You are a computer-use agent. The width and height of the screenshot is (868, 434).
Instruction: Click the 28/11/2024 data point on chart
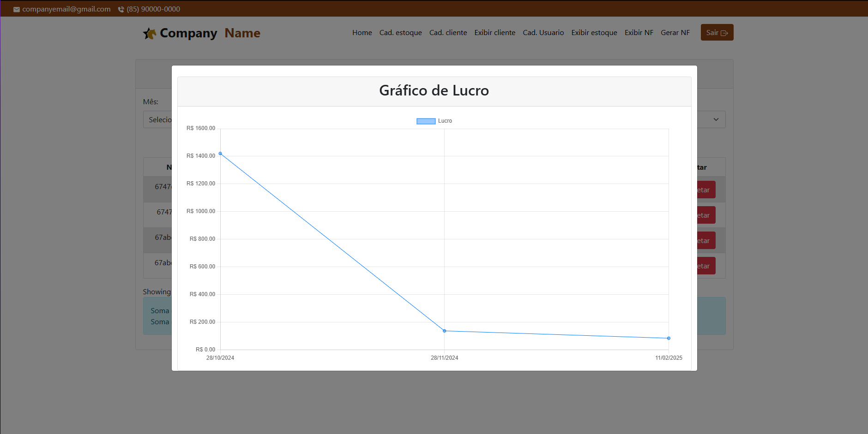pyautogui.click(x=445, y=331)
